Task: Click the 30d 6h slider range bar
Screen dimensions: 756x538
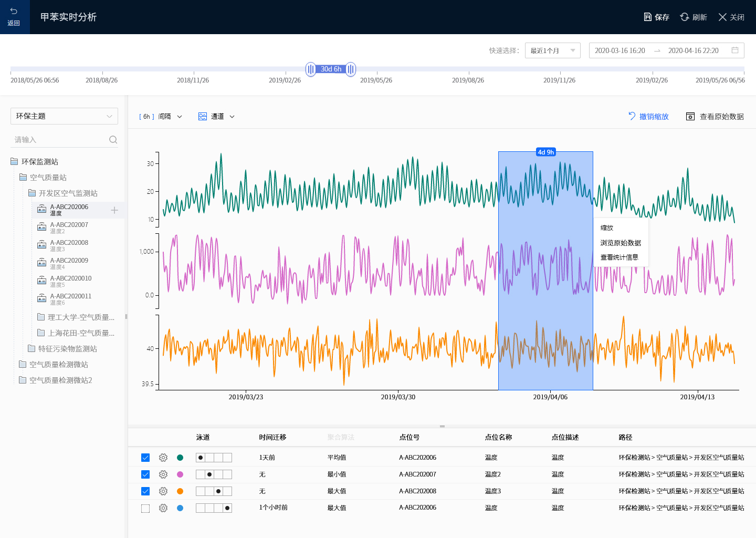Action: tap(331, 69)
